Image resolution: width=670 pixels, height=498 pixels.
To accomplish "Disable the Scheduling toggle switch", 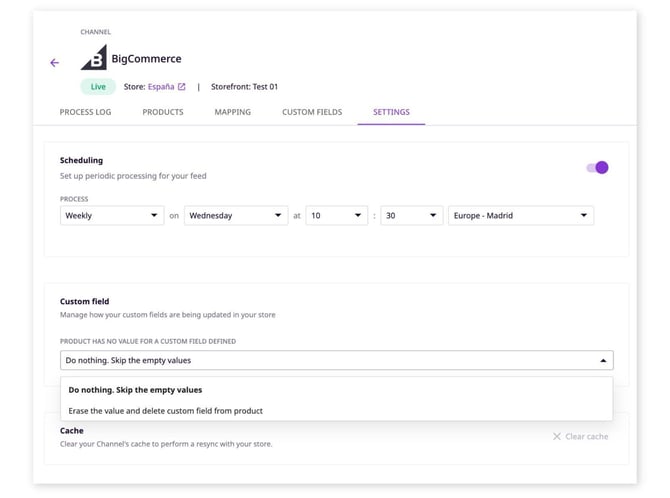I will coord(597,168).
